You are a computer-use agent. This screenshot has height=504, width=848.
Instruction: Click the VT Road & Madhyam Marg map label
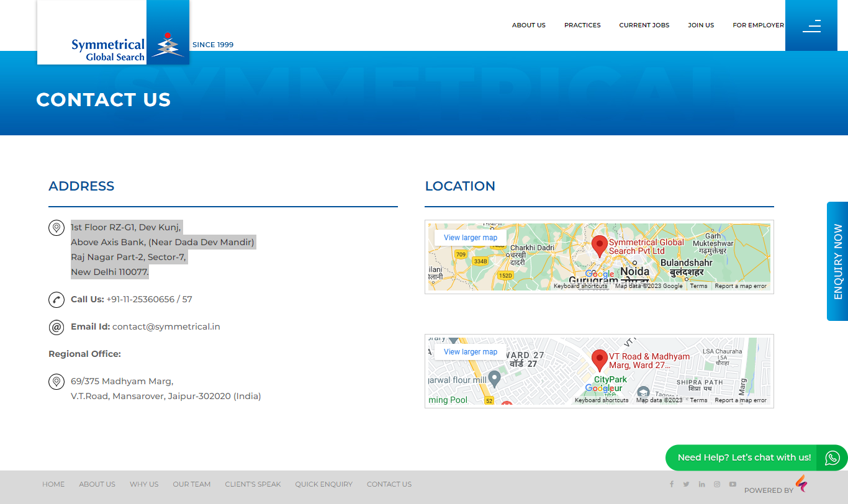point(649,361)
